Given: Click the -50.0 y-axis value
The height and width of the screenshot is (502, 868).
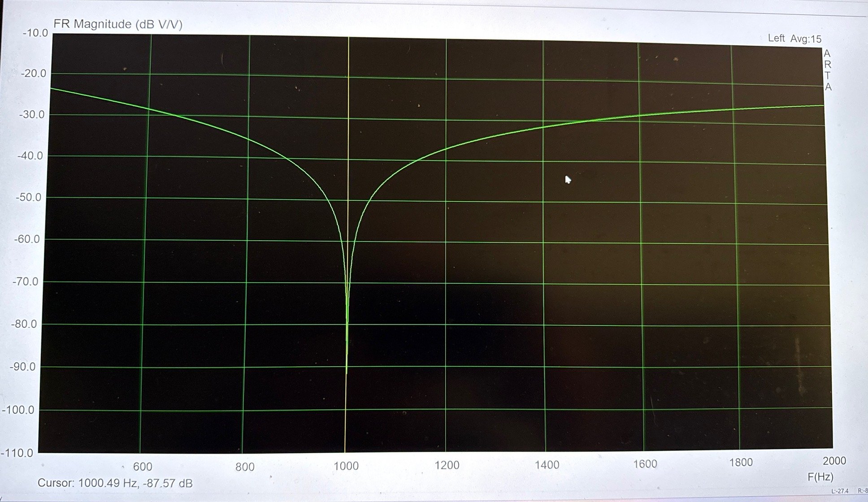Looking at the screenshot, I should click(x=29, y=197).
